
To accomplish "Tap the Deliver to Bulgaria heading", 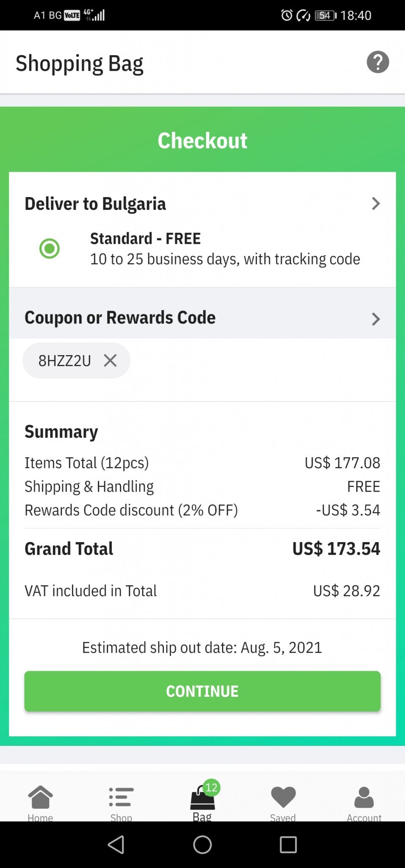I will point(95,204).
